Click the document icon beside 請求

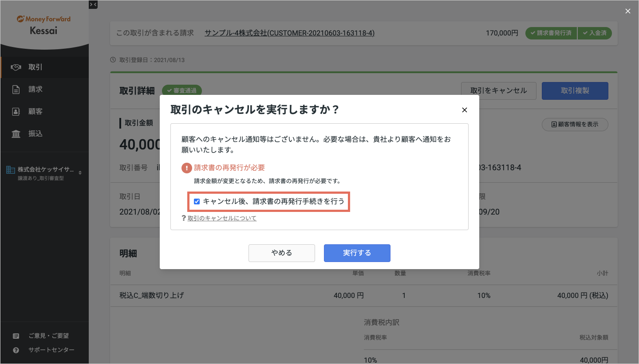[x=16, y=89]
